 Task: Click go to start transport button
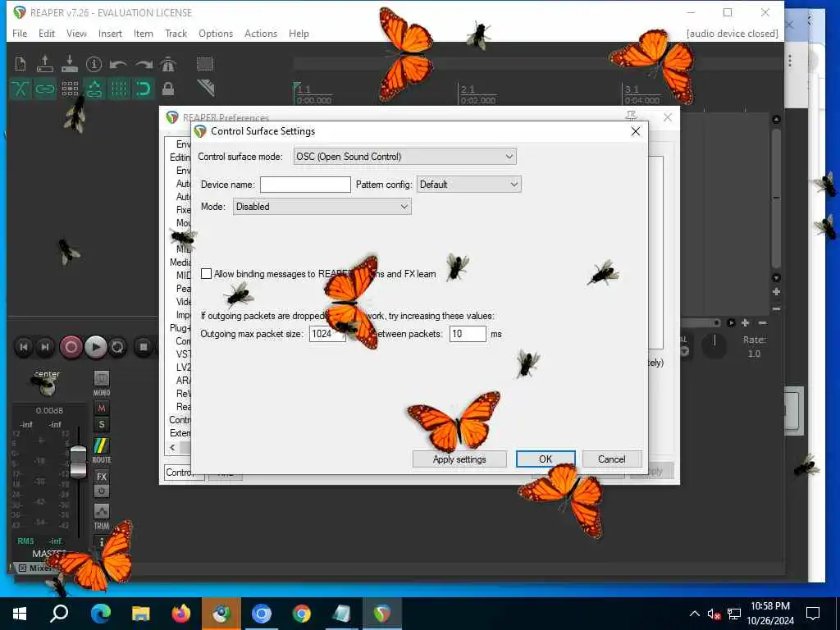pos(24,347)
